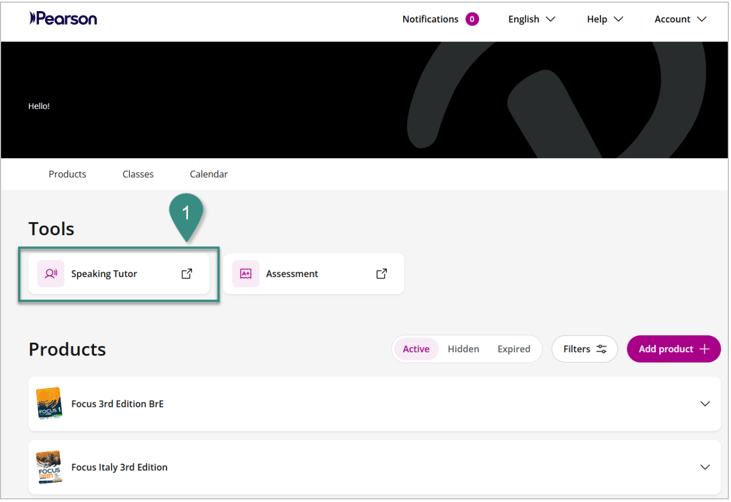
Task: Click the plus icon on Add product
Action: tap(704, 349)
